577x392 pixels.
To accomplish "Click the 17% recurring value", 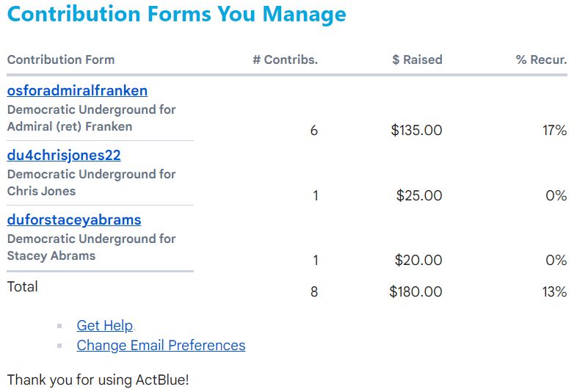I will pyautogui.click(x=554, y=131).
